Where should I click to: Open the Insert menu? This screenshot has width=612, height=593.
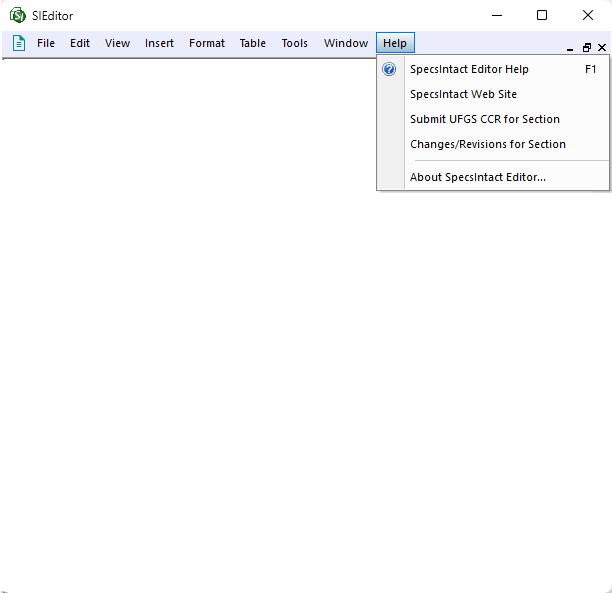coord(159,43)
